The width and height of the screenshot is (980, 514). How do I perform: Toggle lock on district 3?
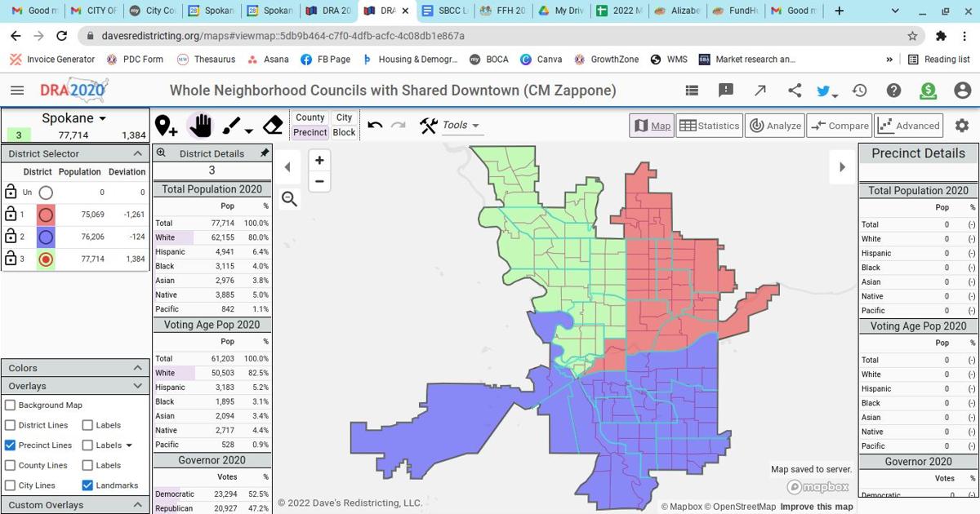tap(11, 259)
